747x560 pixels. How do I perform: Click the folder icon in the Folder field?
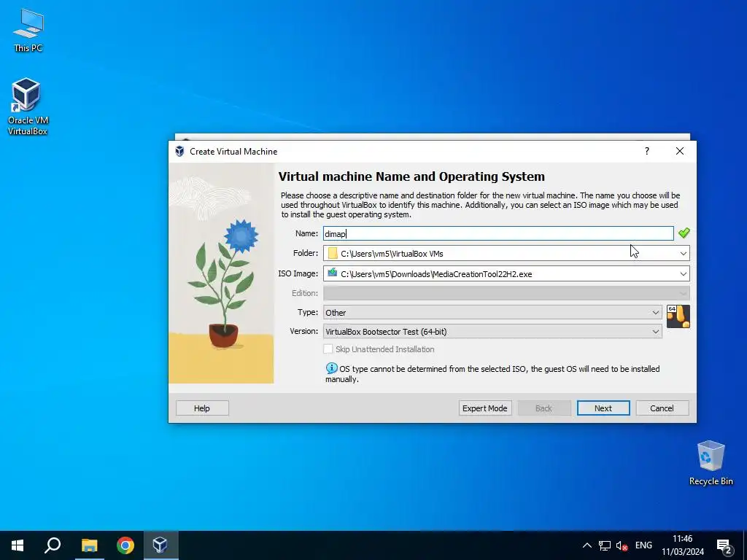[x=333, y=253]
